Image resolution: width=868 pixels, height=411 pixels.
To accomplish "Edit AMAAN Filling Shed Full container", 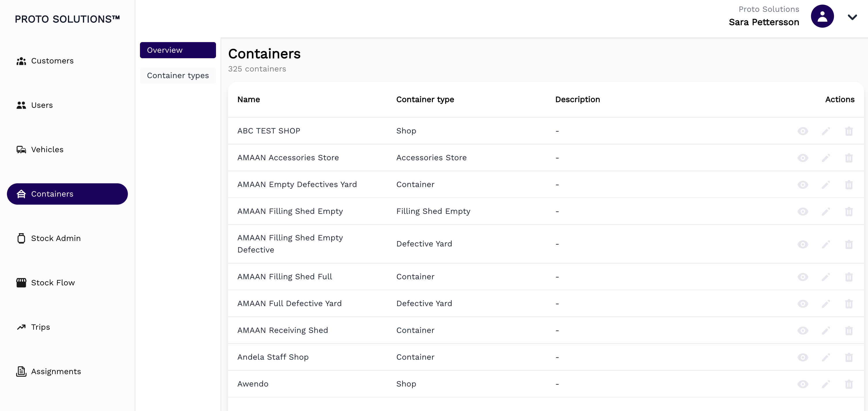I will pyautogui.click(x=826, y=277).
